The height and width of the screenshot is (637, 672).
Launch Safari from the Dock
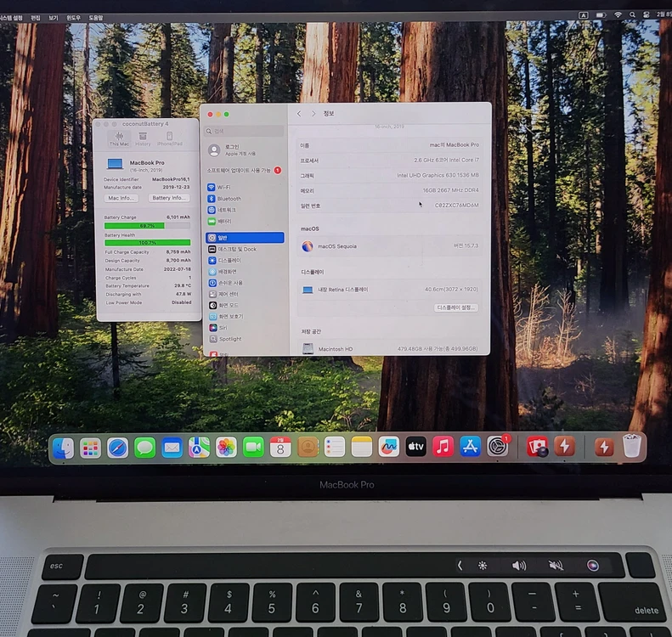pyautogui.click(x=117, y=448)
